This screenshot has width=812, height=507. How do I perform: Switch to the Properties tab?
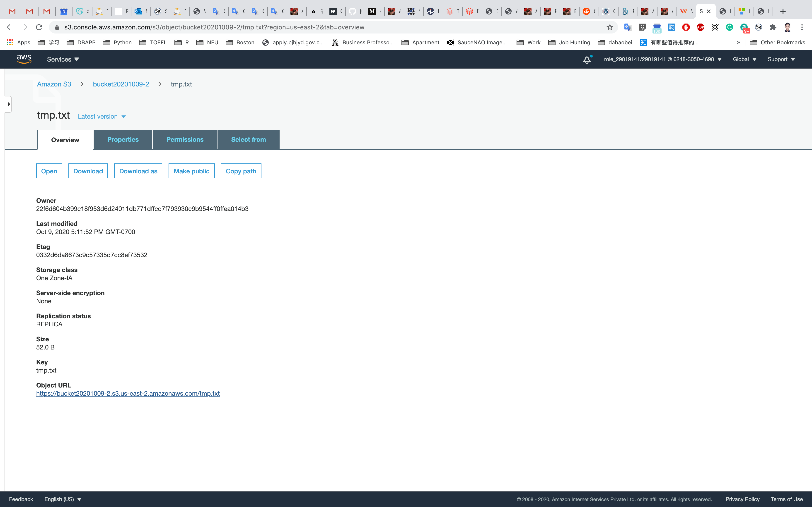point(123,139)
